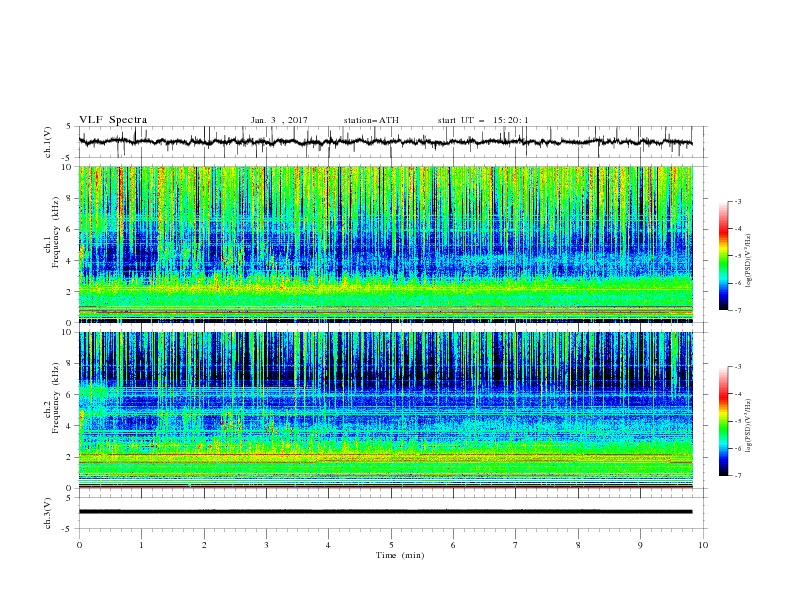Select the "Time (min)" axis label
792x612 pixels.
[x=400, y=555]
